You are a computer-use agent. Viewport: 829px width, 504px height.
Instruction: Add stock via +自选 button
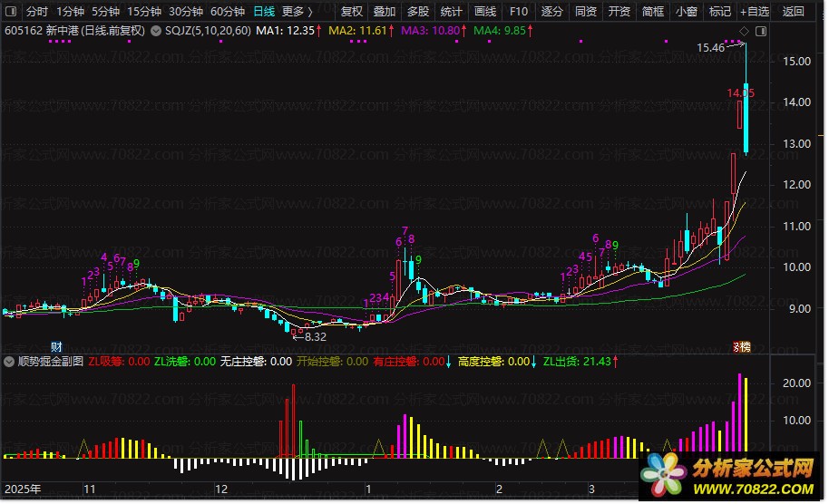755,11
